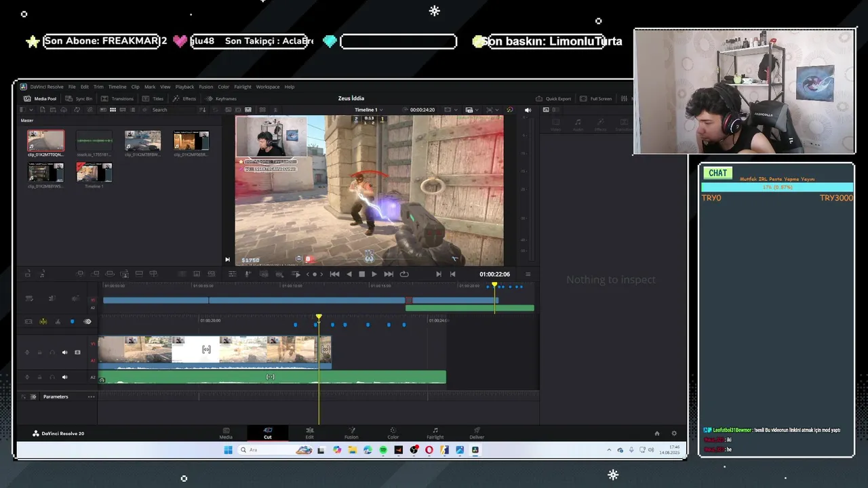Mute the A2 audio track
868x488 pixels.
[x=65, y=377]
